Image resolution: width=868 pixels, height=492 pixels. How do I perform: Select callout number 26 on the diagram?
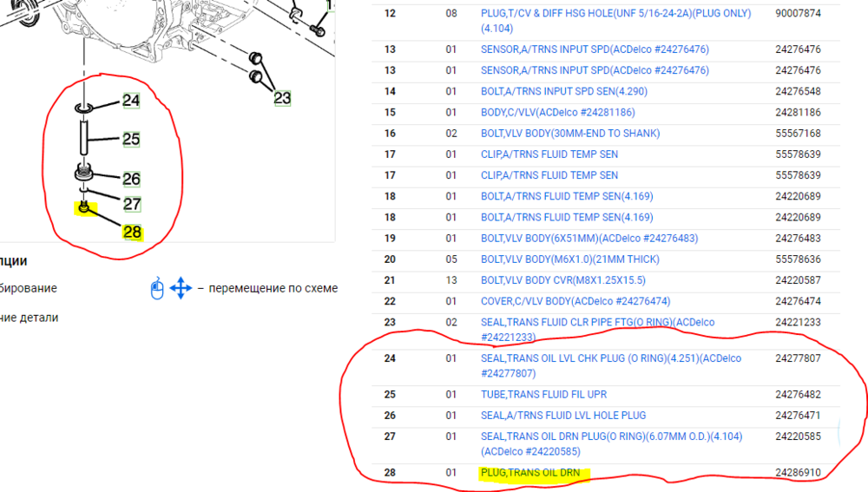pyautogui.click(x=131, y=180)
